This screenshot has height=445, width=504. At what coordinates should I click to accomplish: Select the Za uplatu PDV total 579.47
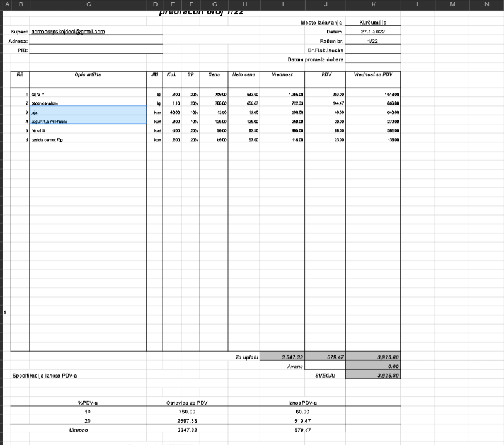point(325,357)
